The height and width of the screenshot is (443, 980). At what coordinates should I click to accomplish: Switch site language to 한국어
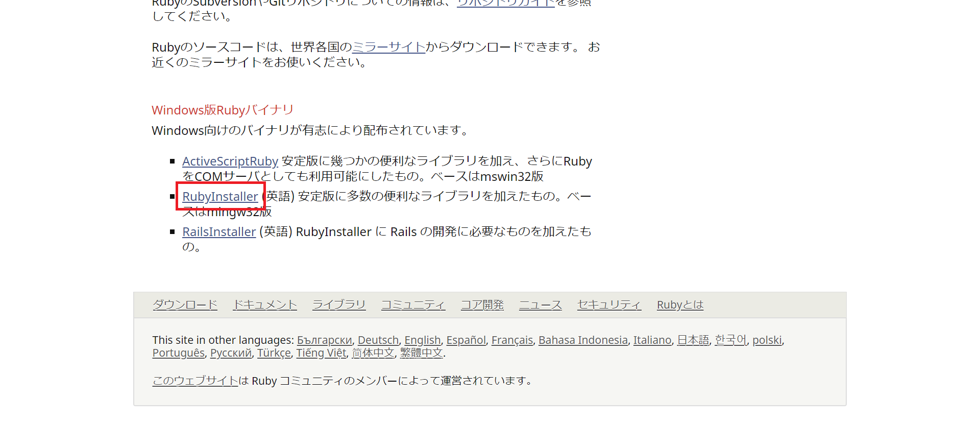tap(731, 340)
